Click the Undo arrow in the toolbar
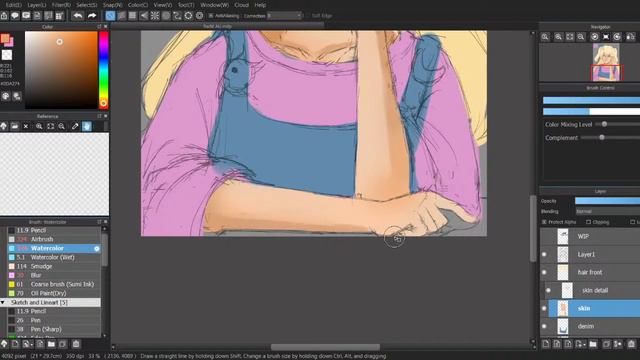The image size is (640, 360). [x=78, y=16]
